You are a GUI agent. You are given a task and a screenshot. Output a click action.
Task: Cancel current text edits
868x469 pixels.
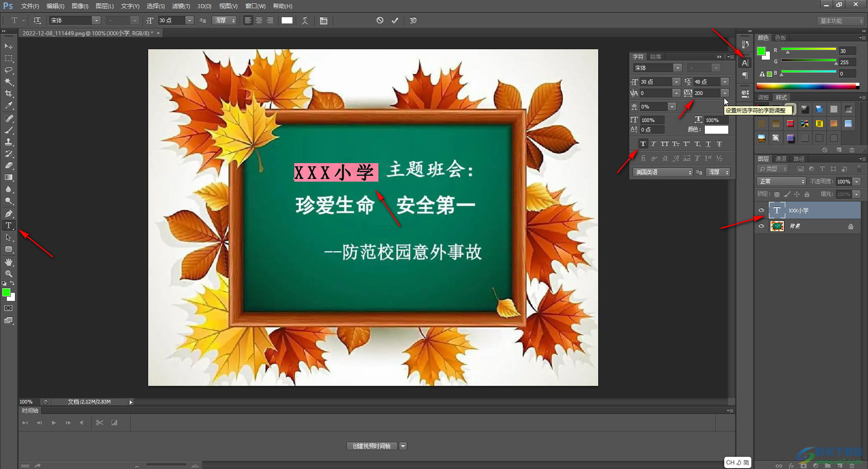click(380, 20)
